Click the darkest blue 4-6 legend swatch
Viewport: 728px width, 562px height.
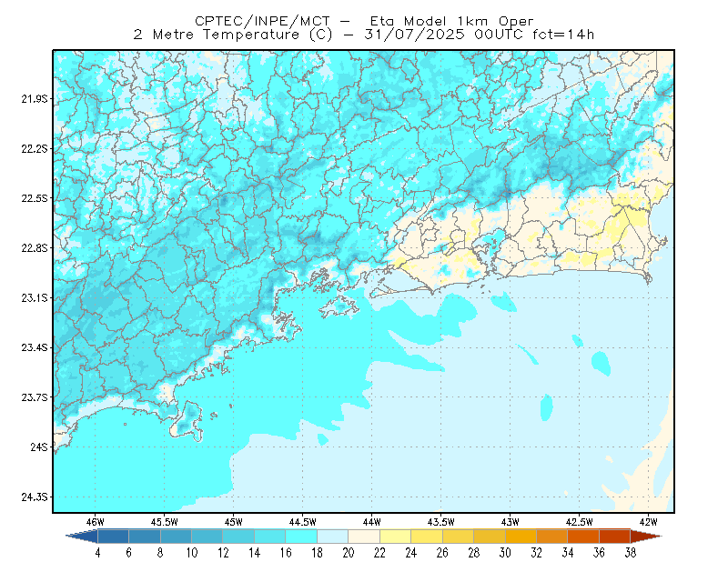click(x=113, y=537)
